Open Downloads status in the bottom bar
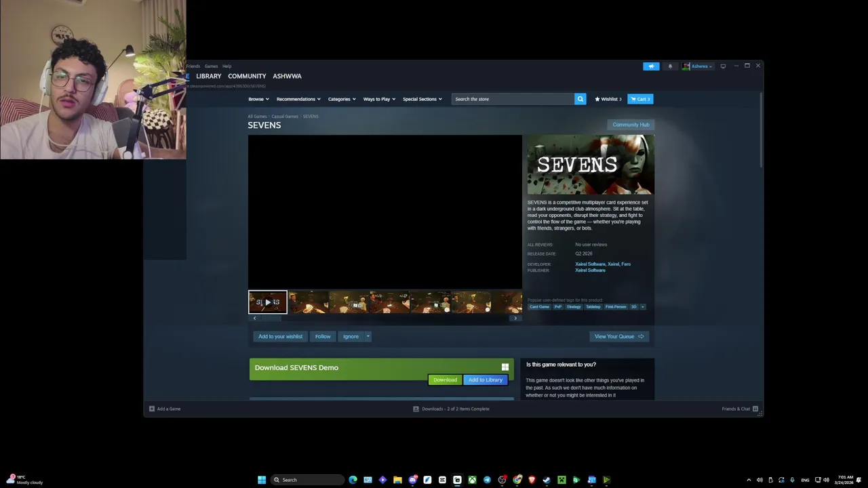This screenshot has width=868, height=488. [451, 409]
